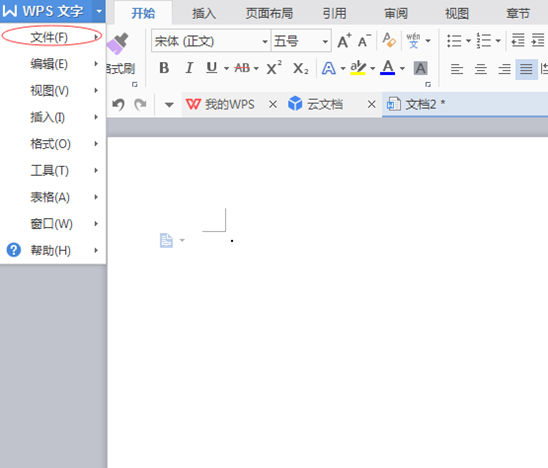Toggle justify alignment
548x468 pixels.
click(x=526, y=69)
